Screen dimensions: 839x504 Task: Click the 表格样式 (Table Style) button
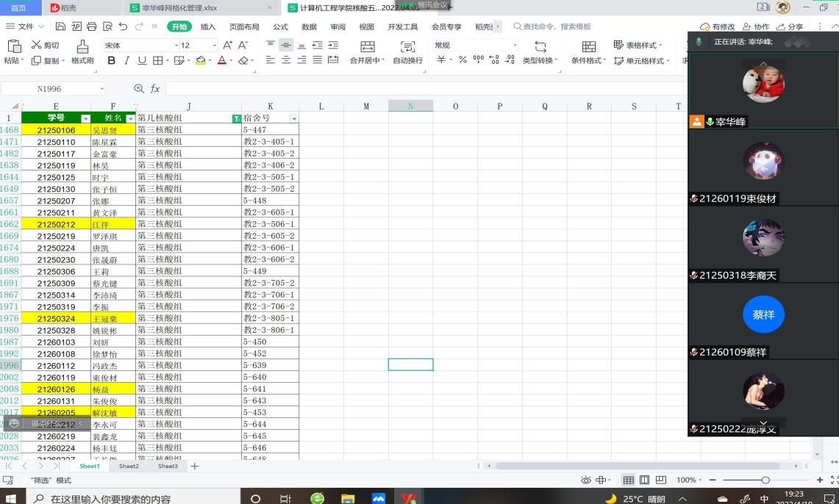638,45
